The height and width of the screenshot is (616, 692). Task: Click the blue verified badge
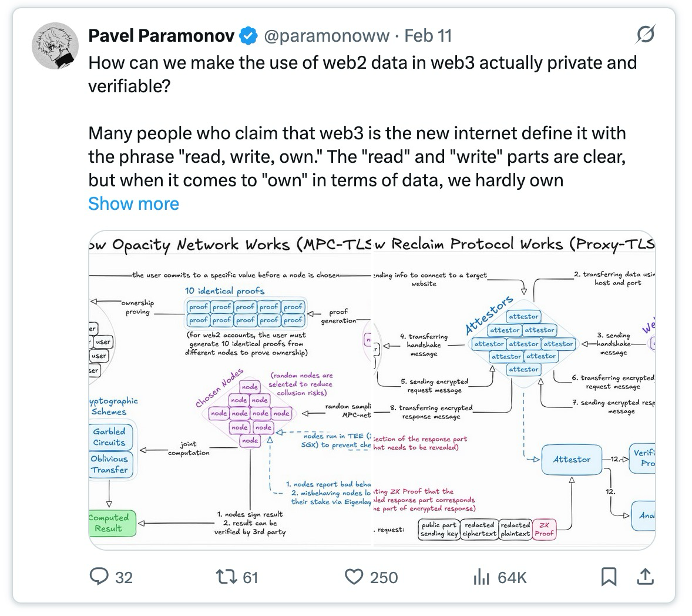tap(248, 36)
